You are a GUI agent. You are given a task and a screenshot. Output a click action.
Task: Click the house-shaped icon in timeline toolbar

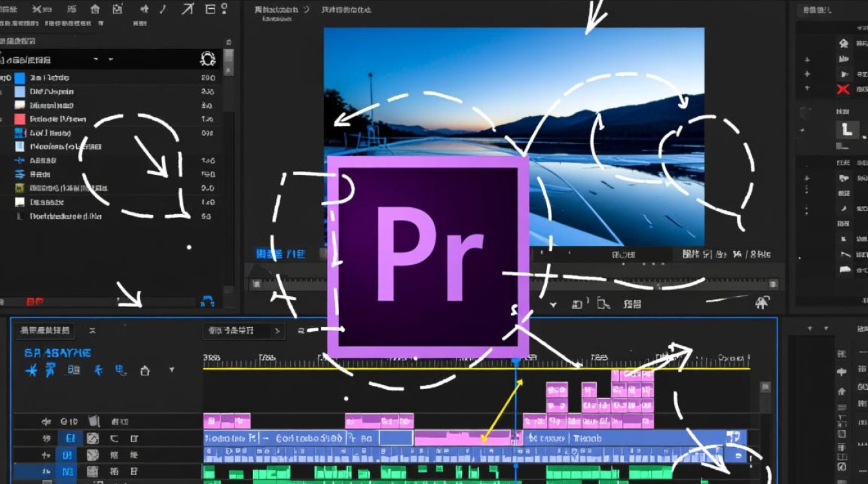coord(145,370)
